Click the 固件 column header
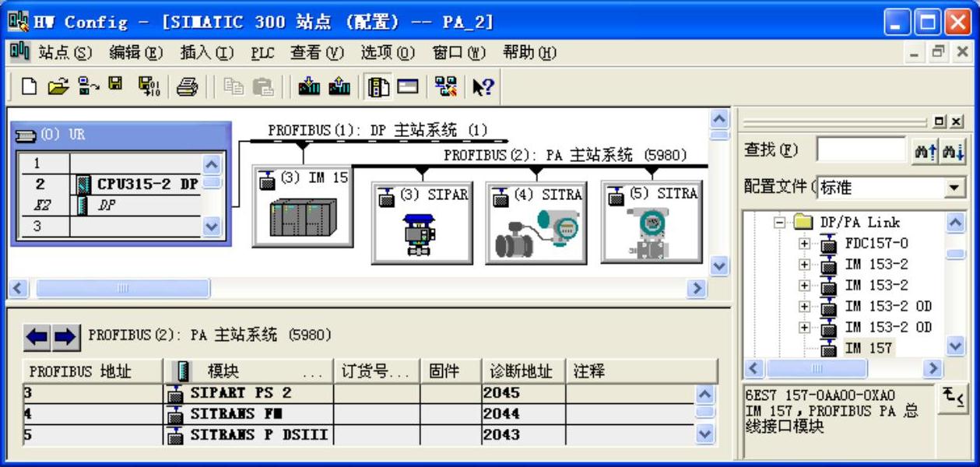Screen dimensions: 980x467 [x=451, y=371]
